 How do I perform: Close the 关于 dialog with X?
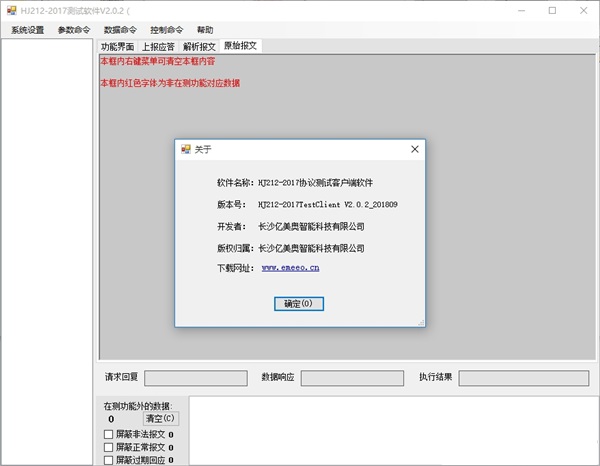pos(415,149)
